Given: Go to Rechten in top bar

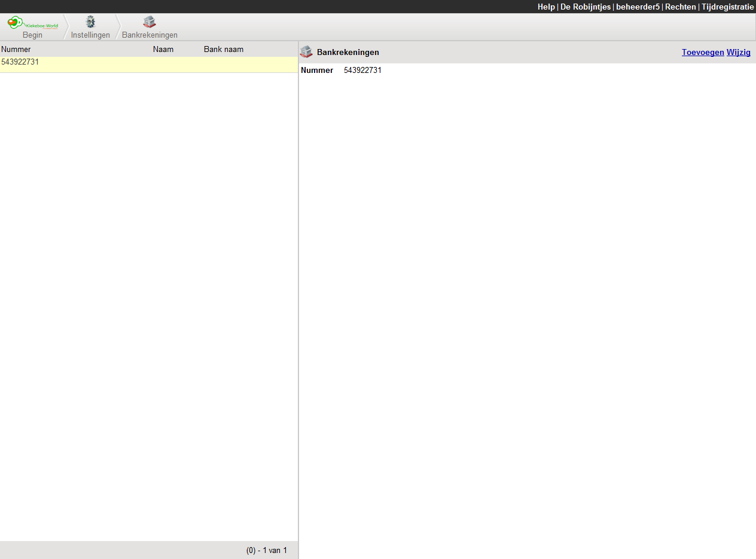Looking at the screenshot, I should tap(680, 7).
